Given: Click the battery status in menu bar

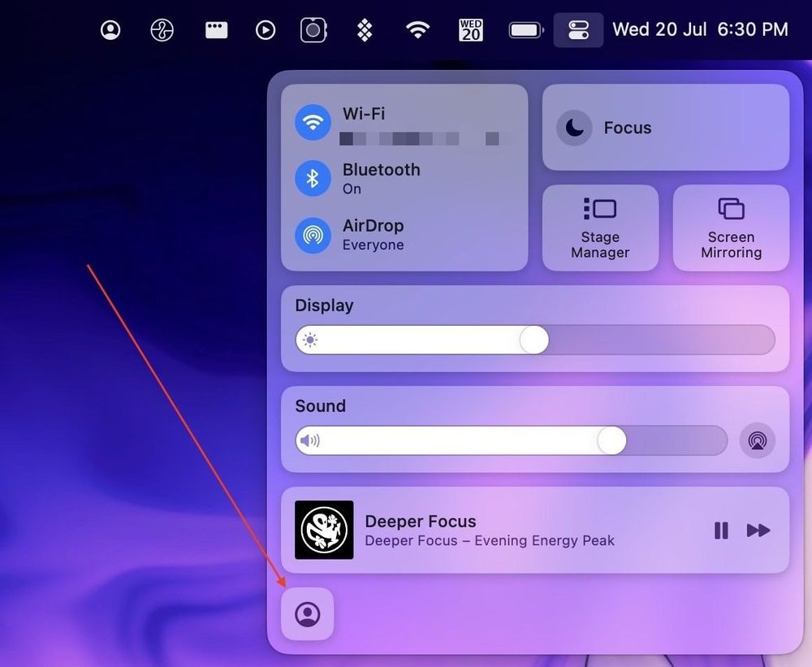Looking at the screenshot, I should tap(525, 29).
